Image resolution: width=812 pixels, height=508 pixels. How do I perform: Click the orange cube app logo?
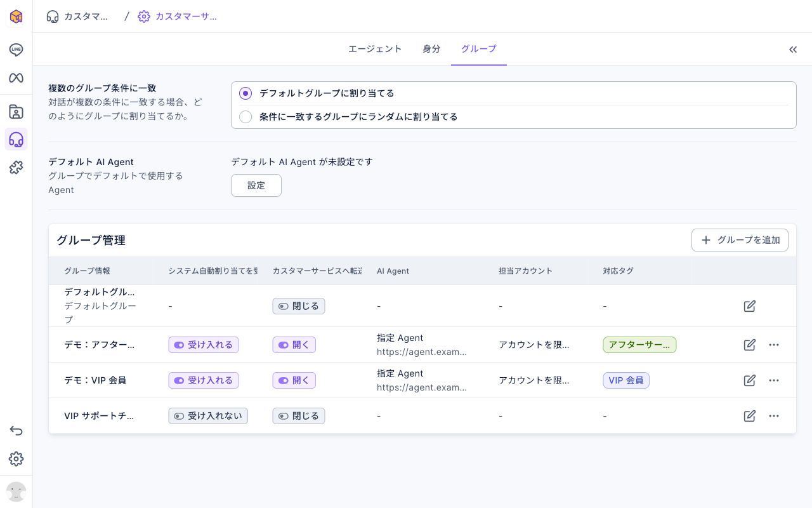coord(16,17)
